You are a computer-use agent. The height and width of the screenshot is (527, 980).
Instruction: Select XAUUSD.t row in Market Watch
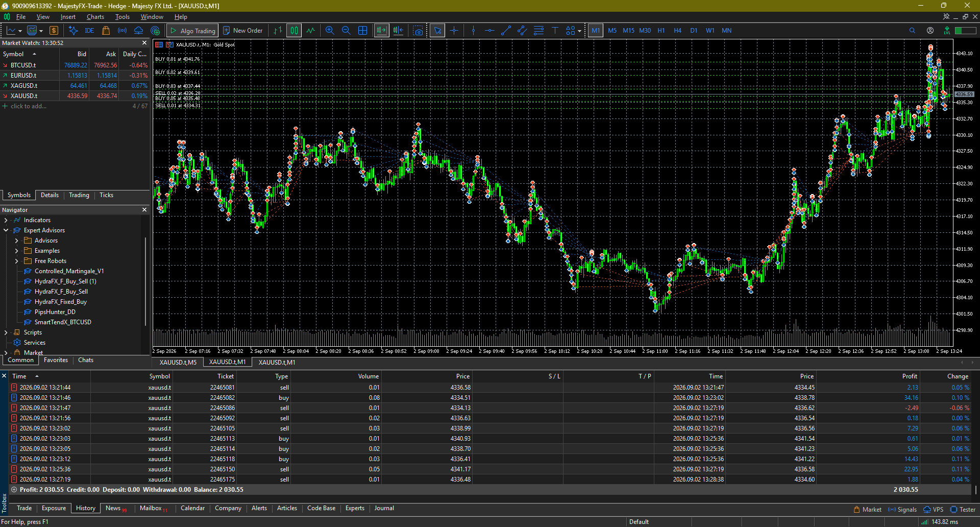point(75,96)
